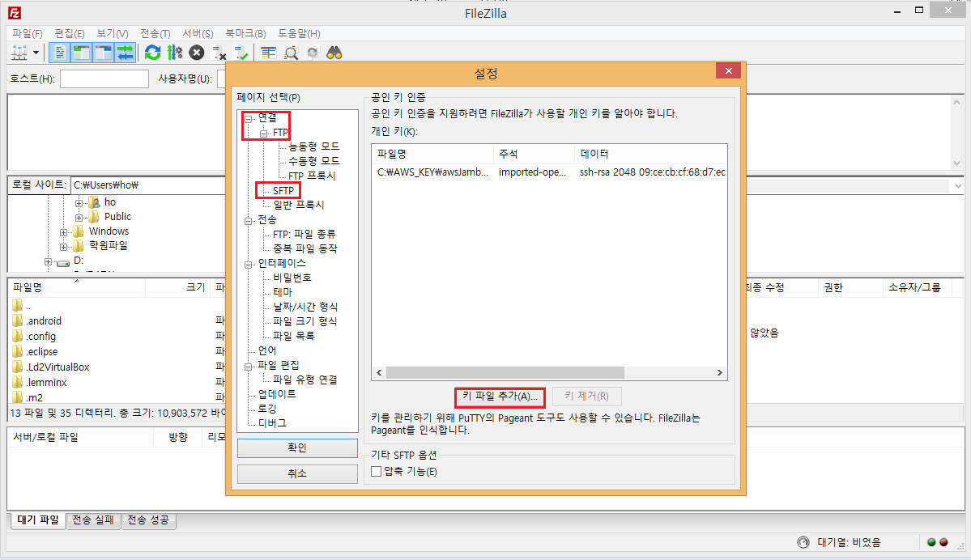Collapse the 인터페이스 tree node
This screenshot has width=971, height=560.
click(249, 265)
